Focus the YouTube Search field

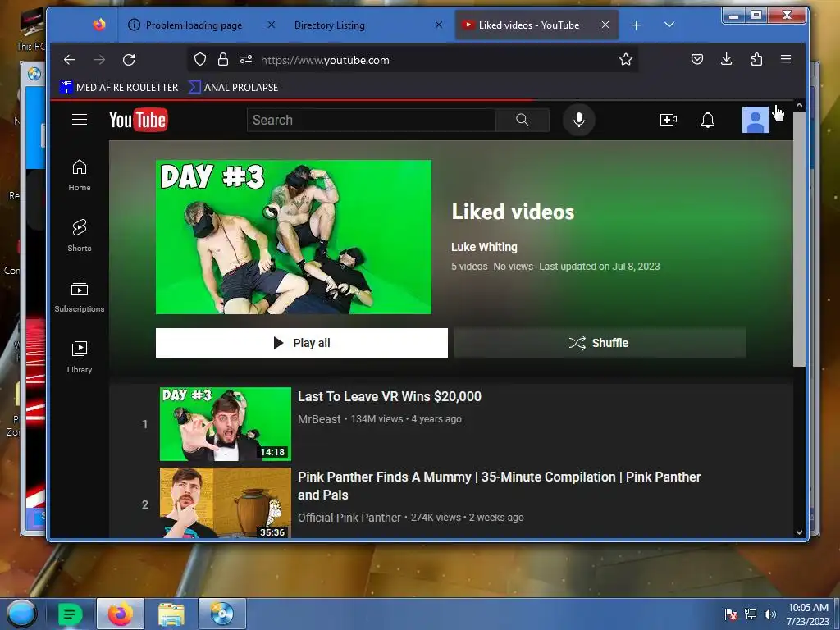pyautogui.click(x=371, y=120)
